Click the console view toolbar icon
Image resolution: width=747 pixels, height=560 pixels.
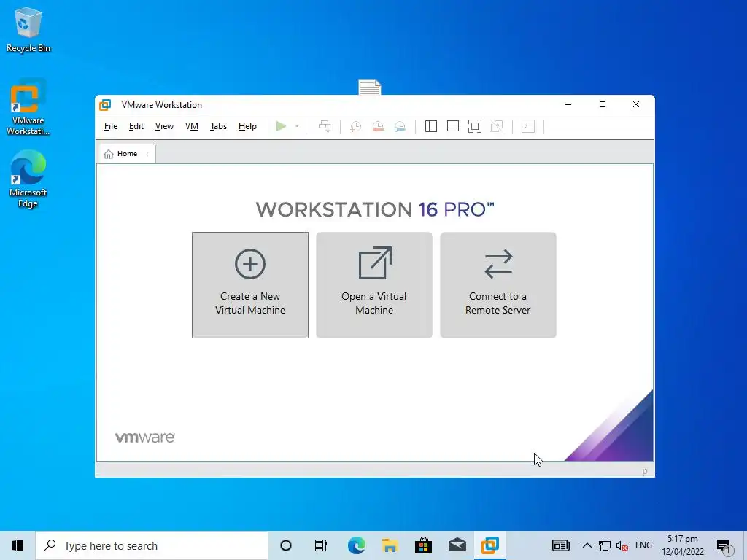[x=528, y=126]
